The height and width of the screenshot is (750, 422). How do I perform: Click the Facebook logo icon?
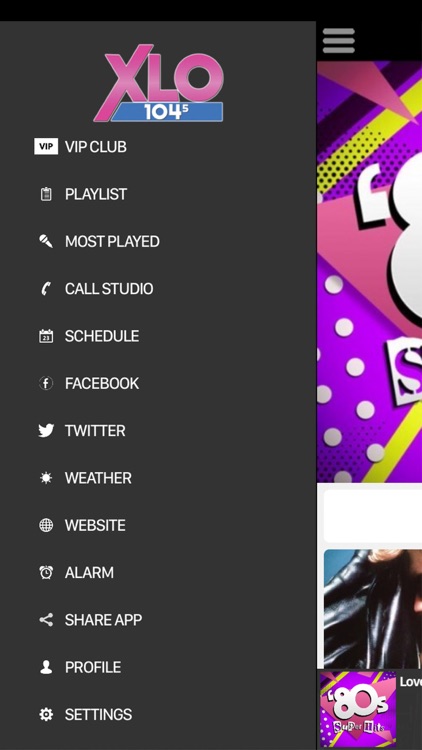(x=46, y=383)
